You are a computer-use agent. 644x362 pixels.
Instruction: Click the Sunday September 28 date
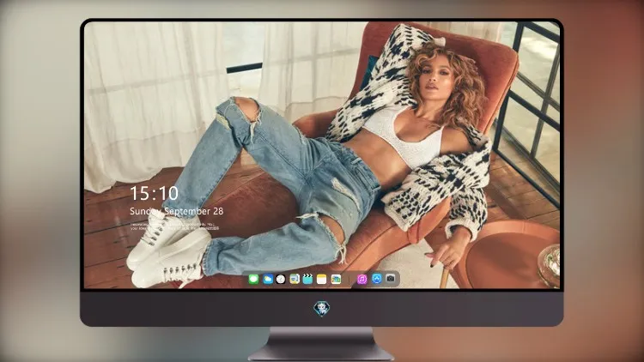pyautogui.click(x=177, y=211)
